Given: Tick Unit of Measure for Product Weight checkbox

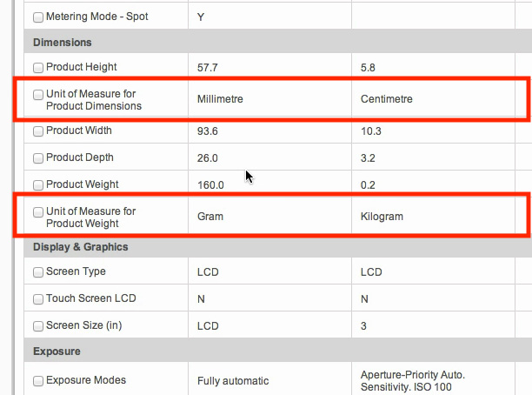Looking at the screenshot, I should pos(38,211).
